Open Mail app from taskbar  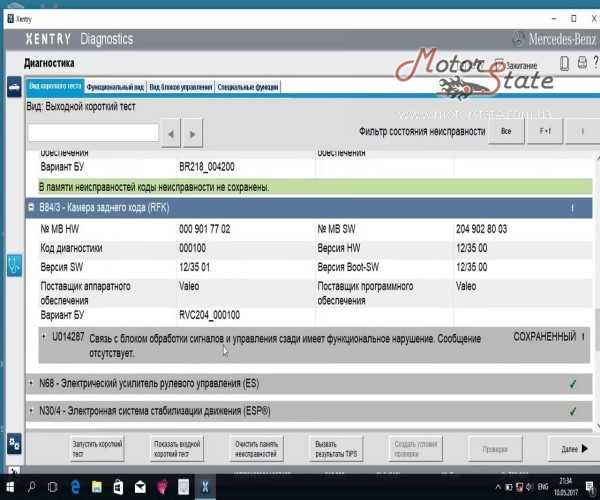[140, 487]
